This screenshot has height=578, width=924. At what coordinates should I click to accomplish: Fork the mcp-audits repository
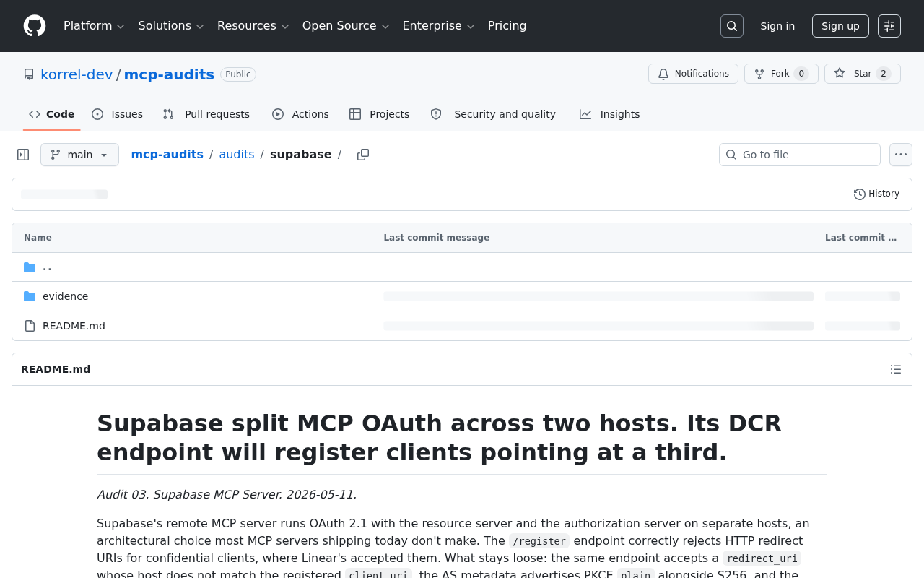[781, 74]
